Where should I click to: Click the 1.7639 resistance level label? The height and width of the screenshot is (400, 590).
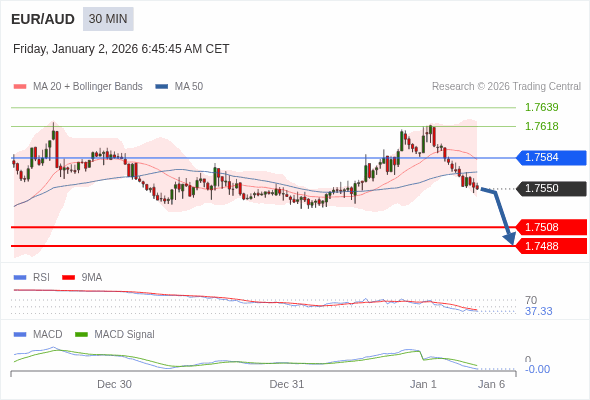pos(541,107)
